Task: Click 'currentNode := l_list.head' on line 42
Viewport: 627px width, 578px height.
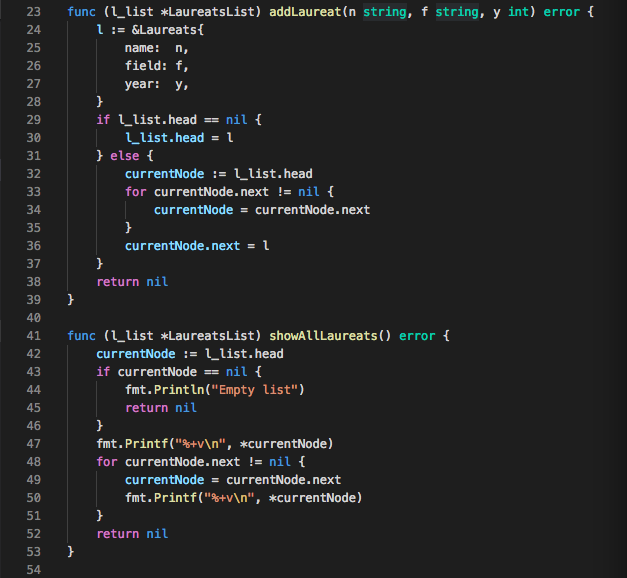Action: 190,354
